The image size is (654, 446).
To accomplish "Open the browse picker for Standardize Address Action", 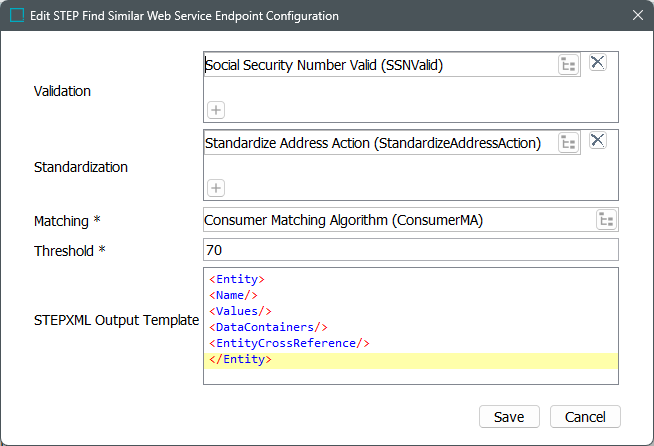I will 568,143.
